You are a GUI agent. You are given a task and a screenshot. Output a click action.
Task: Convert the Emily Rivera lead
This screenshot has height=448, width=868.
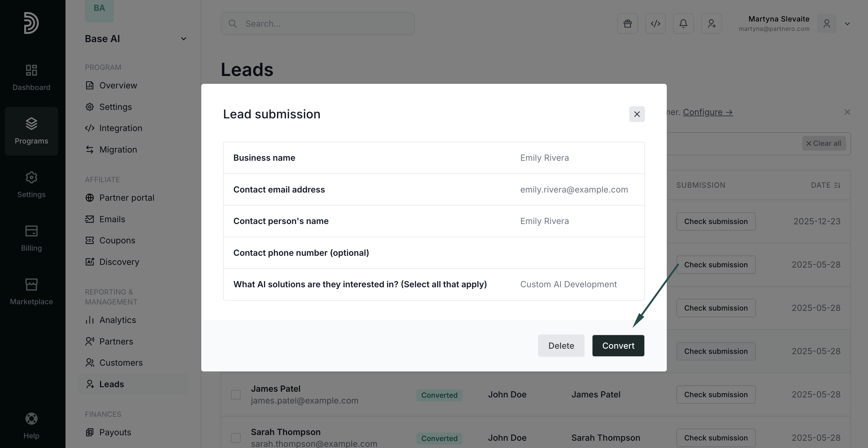(x=618, y=346)
